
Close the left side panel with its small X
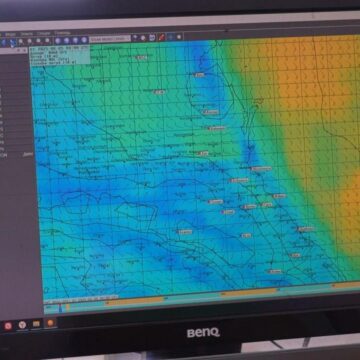pos(25,50)
